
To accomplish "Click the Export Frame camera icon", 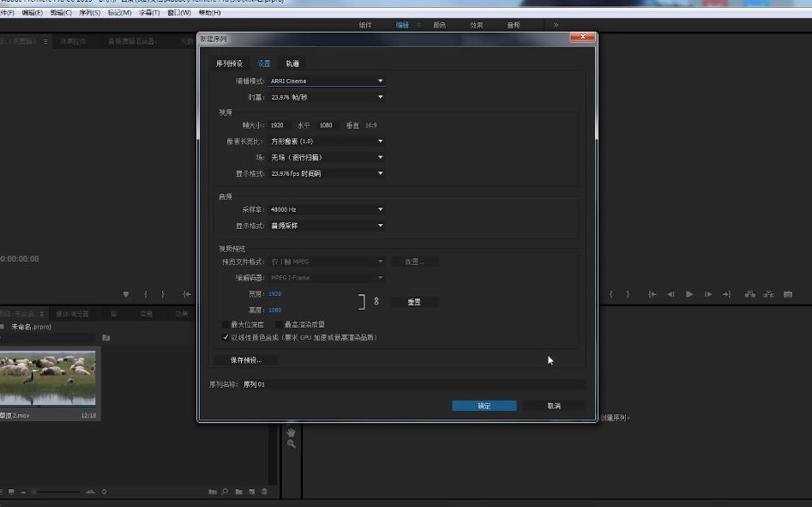I will click(788, 293).
